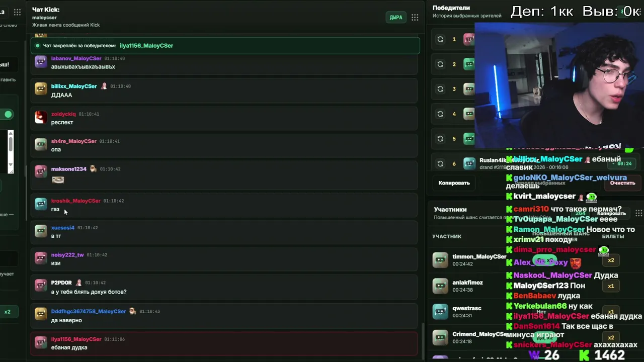Click the avatar beside P2PDOR's message
Image resolution: width=644 pixels, height=362 pixels.
tap(41, 286)
